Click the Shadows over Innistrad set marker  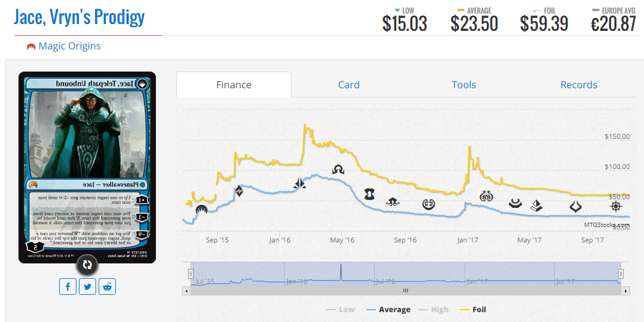click(338, 170)
